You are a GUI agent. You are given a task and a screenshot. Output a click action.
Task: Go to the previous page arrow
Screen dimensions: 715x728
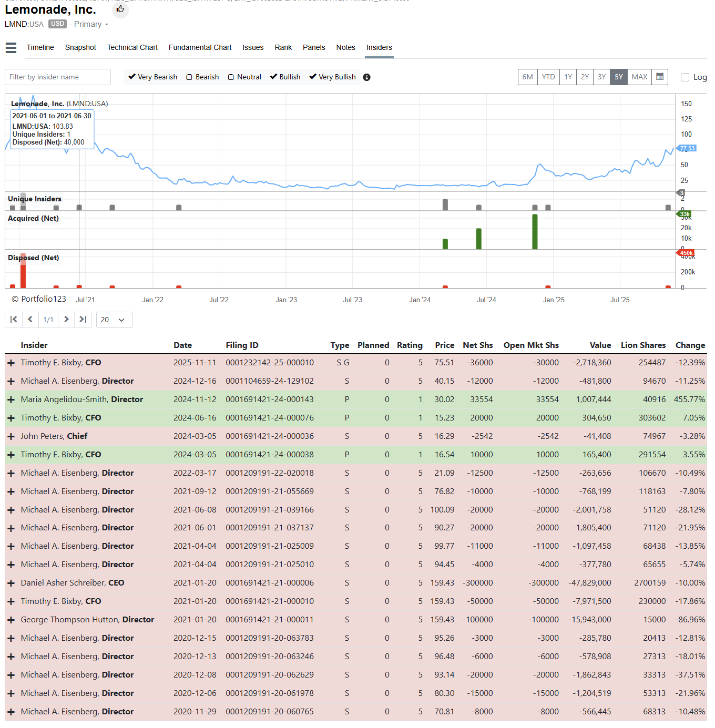30,320
